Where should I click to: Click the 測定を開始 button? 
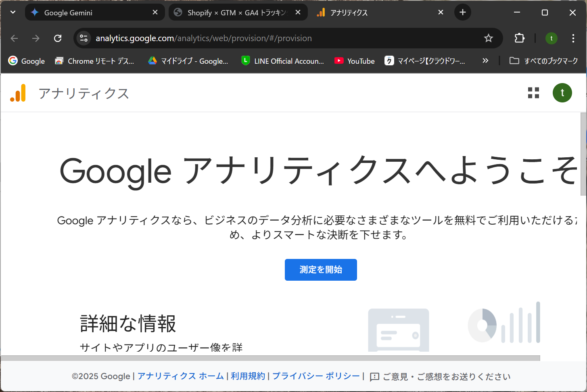321,270
